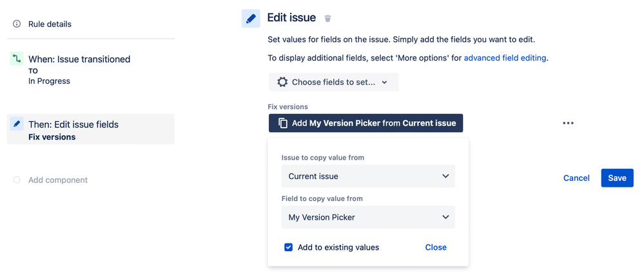The image size is (644, 275).
Task: Delete the Edit issue action via trash icon
Action: [x=328, y=19]
